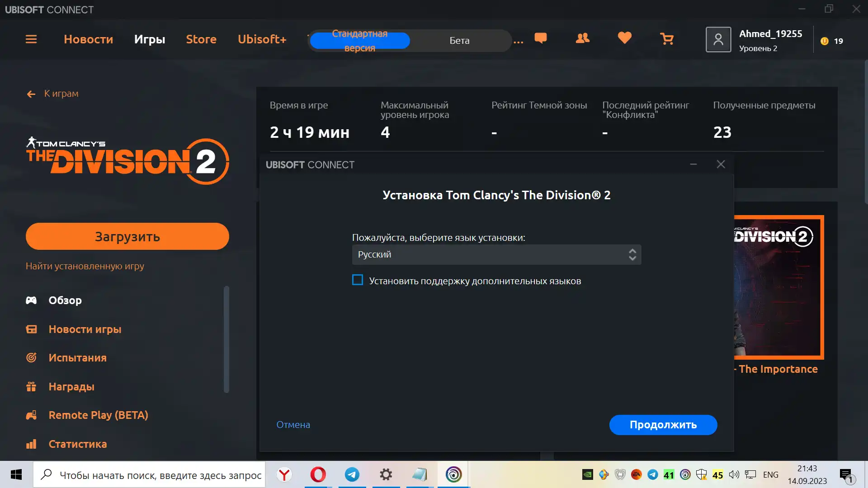The image size is (868, 488).
Task: Click the profile avatar icon
Action: coord(718,40)
